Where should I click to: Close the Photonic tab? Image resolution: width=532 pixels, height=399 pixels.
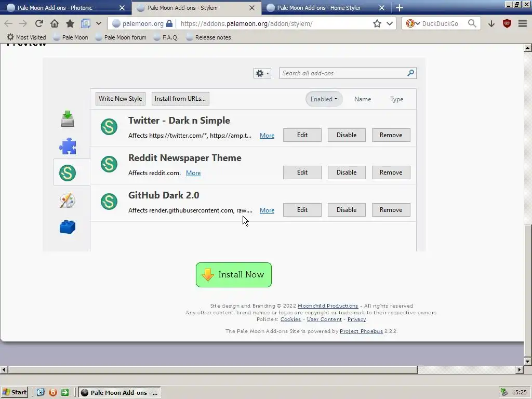pyautogui.click(x=122, y=8)
